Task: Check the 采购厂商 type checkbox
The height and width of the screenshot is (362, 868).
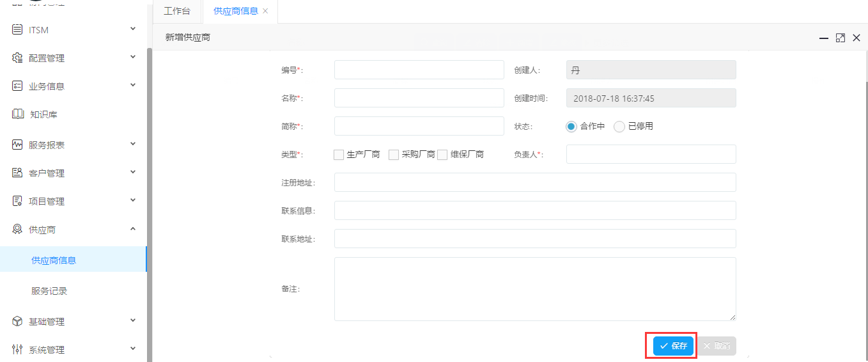Action: pos(394,155)
